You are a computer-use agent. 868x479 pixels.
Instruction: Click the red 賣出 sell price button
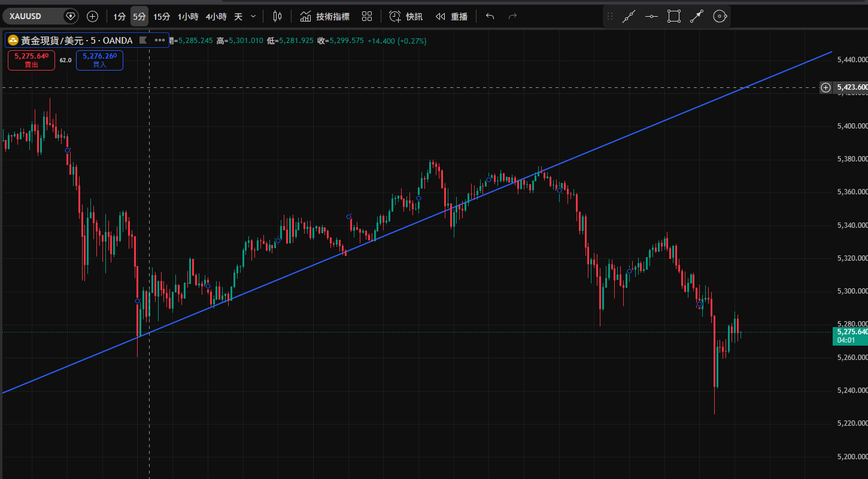(31, 60)
